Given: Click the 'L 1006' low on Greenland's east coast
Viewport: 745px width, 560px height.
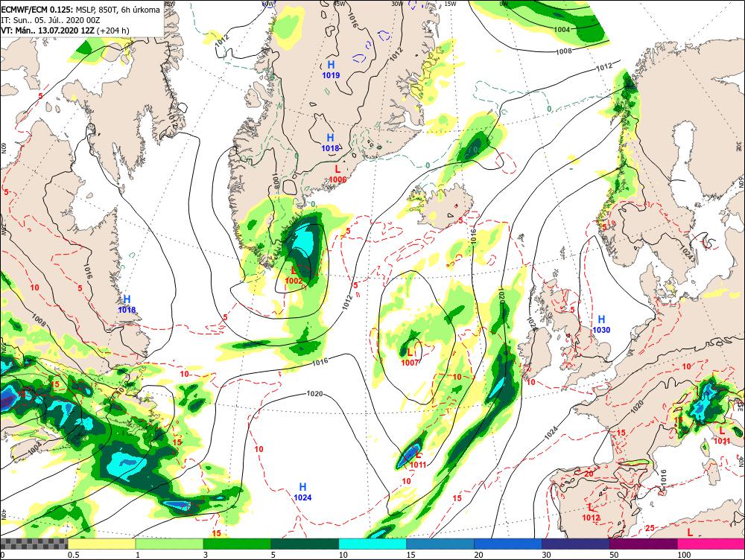Looking at the screenshot, I should (337, 174).
